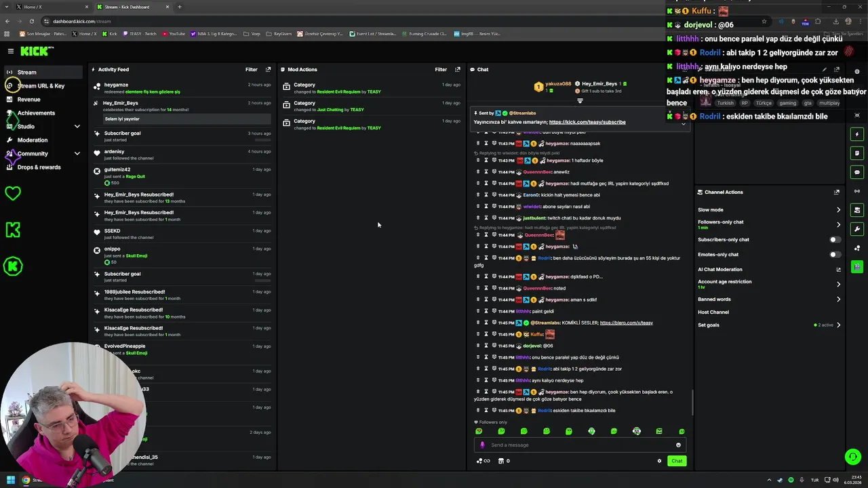Click the 1989jubilee Resubscribed entry
Screen dimensions: 868x488
point(183,295)
